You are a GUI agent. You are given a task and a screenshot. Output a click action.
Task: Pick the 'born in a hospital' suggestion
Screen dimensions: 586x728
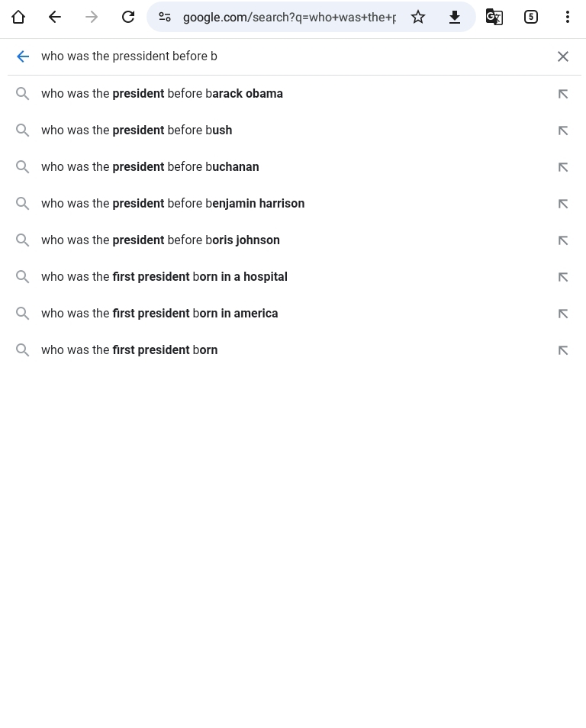164,277
